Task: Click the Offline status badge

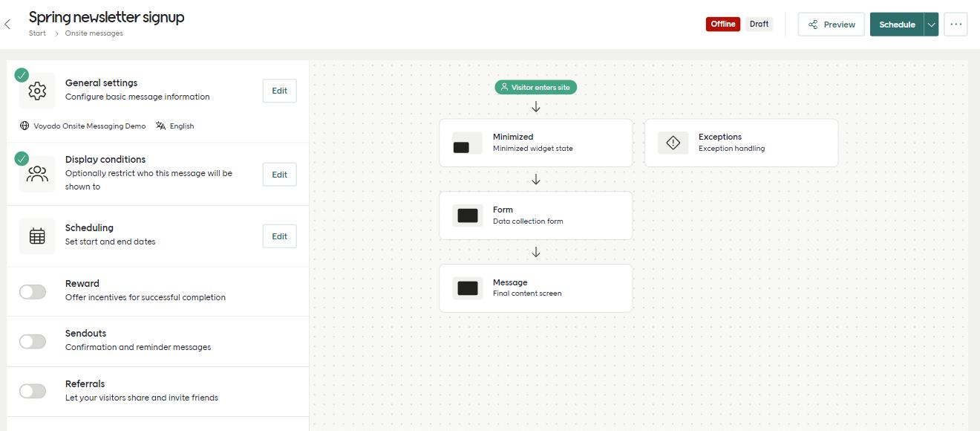Action: (x=723, y=24)
